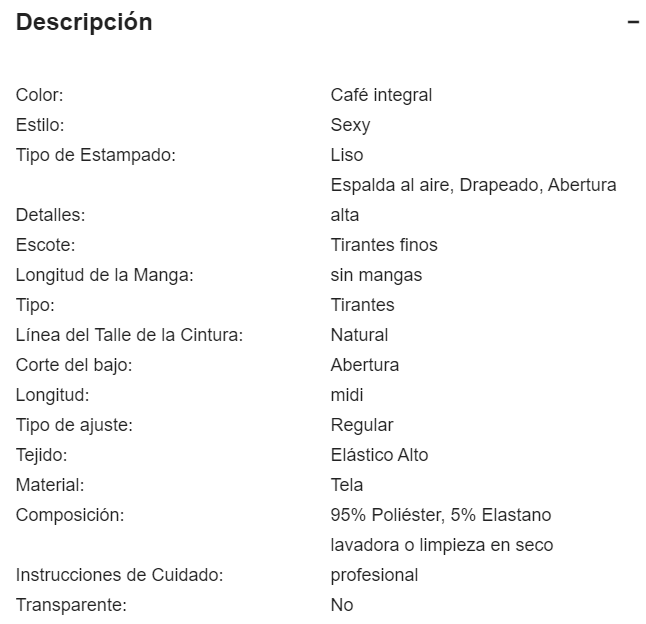The width and height of the screenshot is (646, 624).
Task: Click the Transparente label
Action: (71, 605)
